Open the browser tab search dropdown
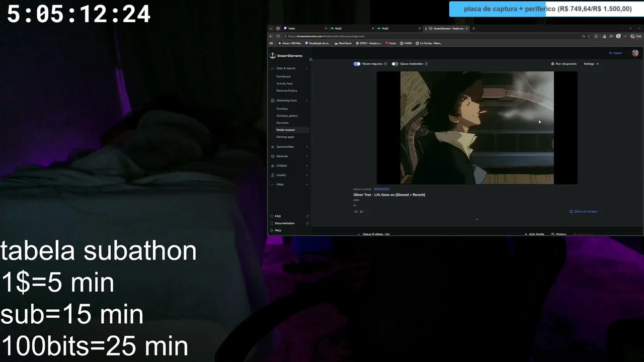644x362 pixels. tap(271, 29)
